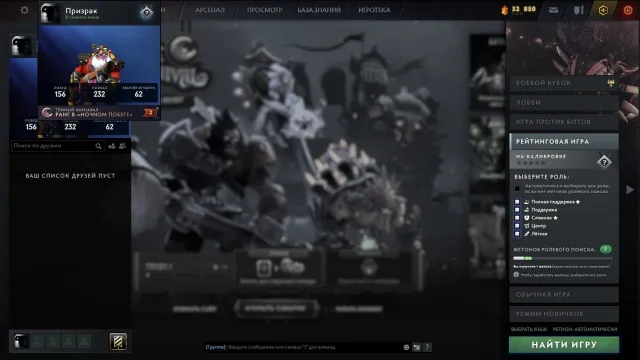
Task: Check the Поддержка role checkbox
Action: click(x=517, y=210)
